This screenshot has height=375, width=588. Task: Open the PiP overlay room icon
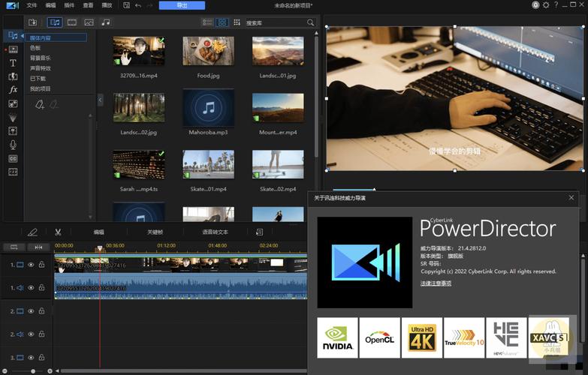(13, 103)
